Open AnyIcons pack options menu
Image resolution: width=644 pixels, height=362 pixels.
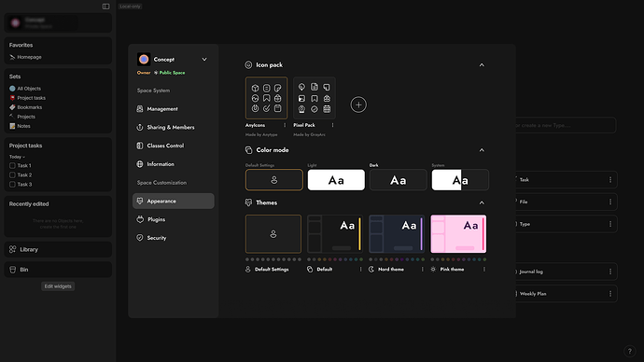pos(285,125)
